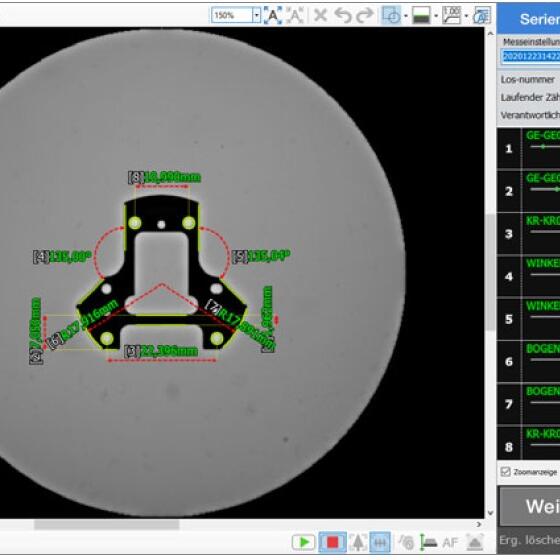This screenshot has width=560, height=560.
Task: Click the undo arrow icon
Action: point(343,15)
